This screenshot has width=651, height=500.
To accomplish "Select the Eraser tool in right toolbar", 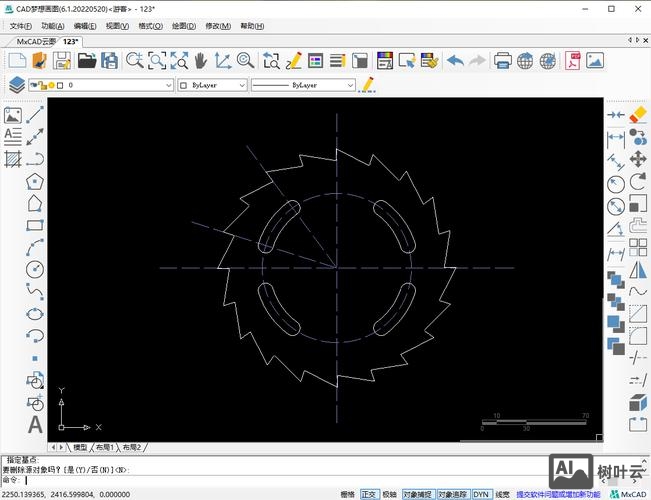I will tap(638, 116).
